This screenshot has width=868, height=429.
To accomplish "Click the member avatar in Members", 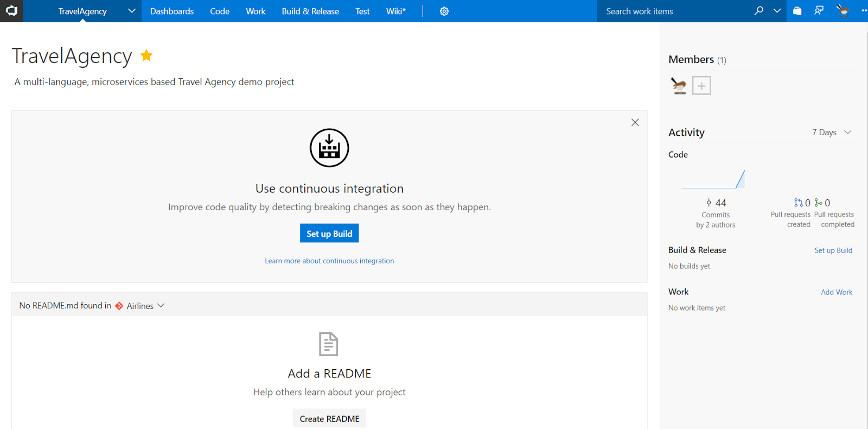I will [678, 85].
